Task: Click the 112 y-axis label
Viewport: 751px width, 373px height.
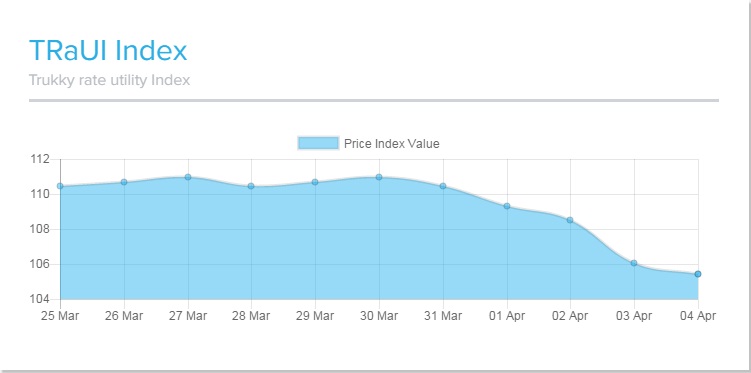Action: [x=41, y=159]
